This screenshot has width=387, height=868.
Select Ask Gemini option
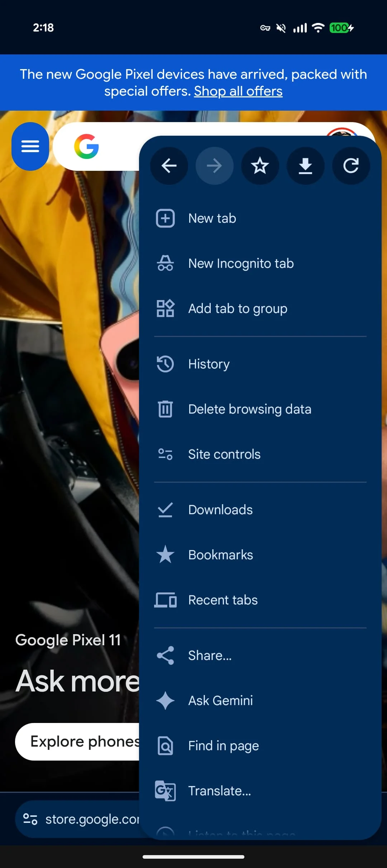(x=260, y=701)
